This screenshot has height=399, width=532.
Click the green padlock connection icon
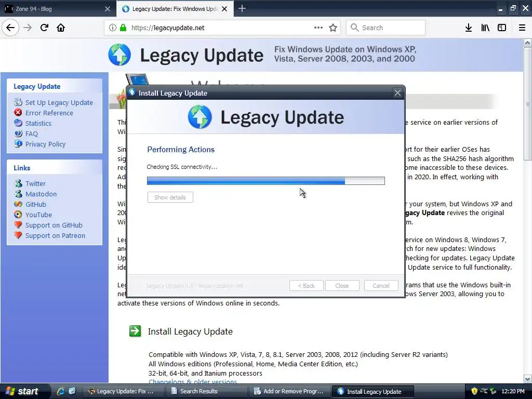123,28
